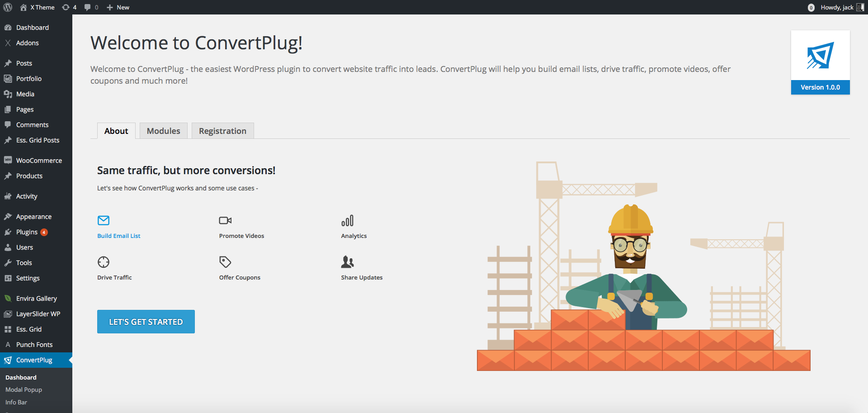Open Ess. Grid Posts in sidebar
Screen dimensions: 868x413
pos(36,140)
